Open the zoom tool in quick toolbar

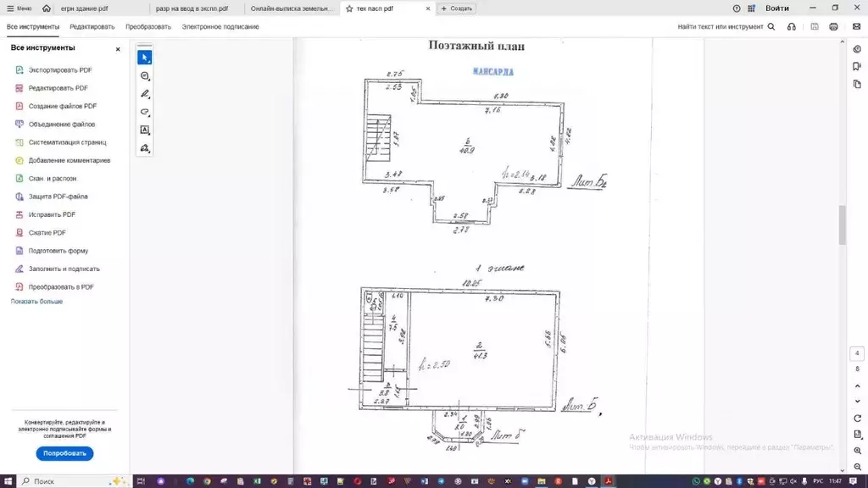click(144, 75)
